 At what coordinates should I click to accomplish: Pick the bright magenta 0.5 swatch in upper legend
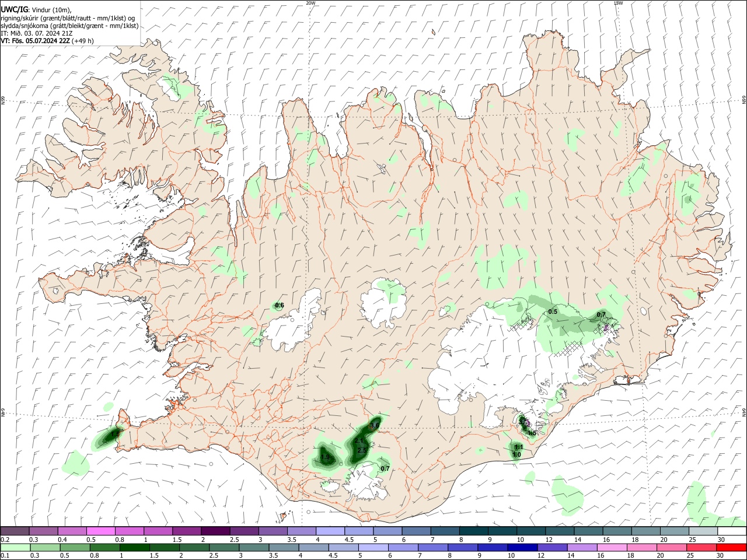coord(101,531)
